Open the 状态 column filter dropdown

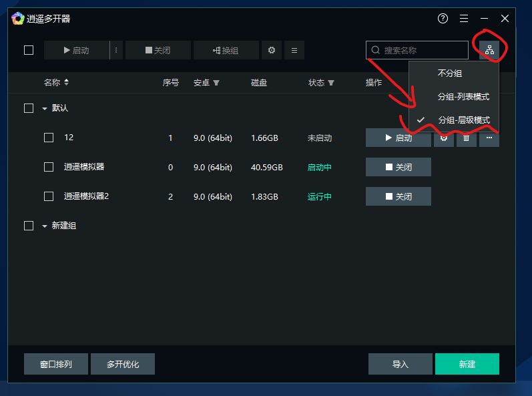331,83
